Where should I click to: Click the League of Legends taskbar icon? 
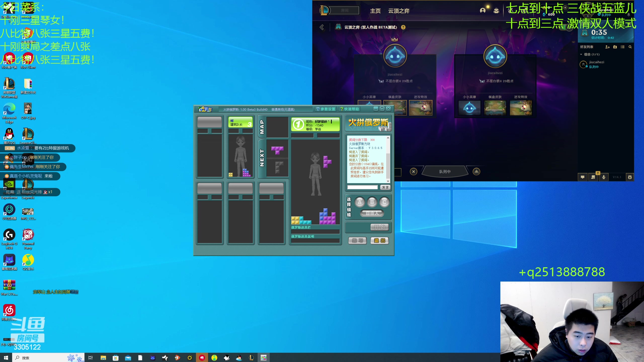click(x=251, y=357)
